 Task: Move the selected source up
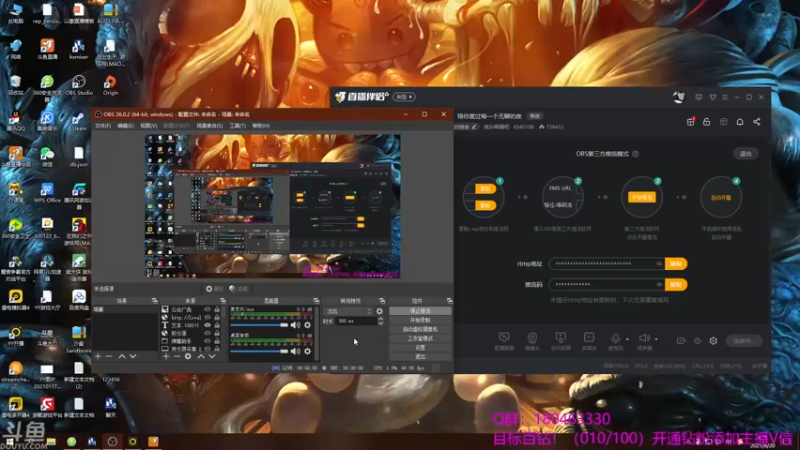click(201, 356)
